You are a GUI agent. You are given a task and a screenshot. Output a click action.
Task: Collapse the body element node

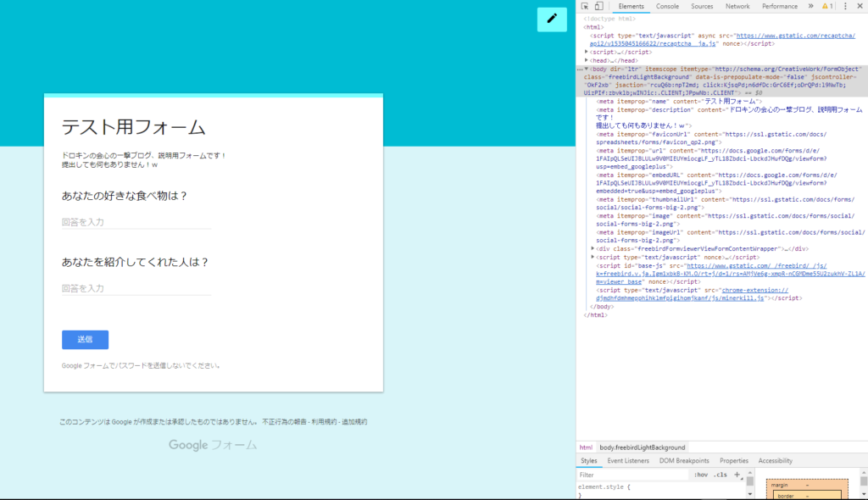(587, 69)
